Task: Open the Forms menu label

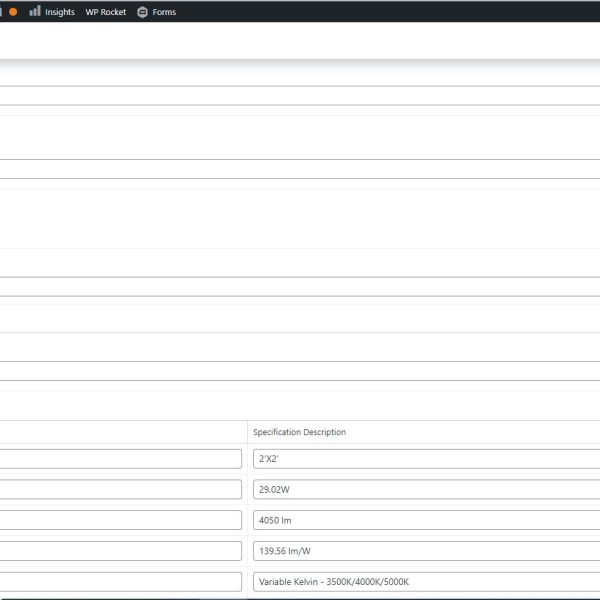Action: pos(164,12)
